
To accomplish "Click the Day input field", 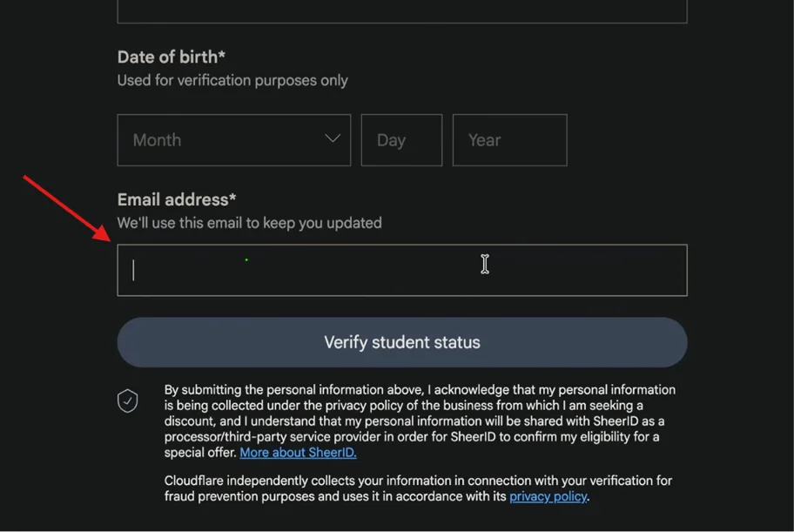I will tap(401, 140).
